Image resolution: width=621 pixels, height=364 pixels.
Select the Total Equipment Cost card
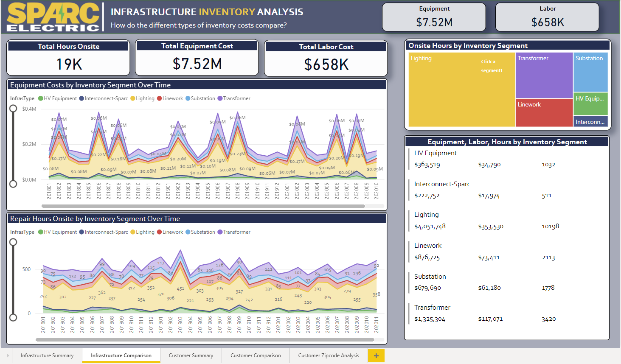click(197, 58)
